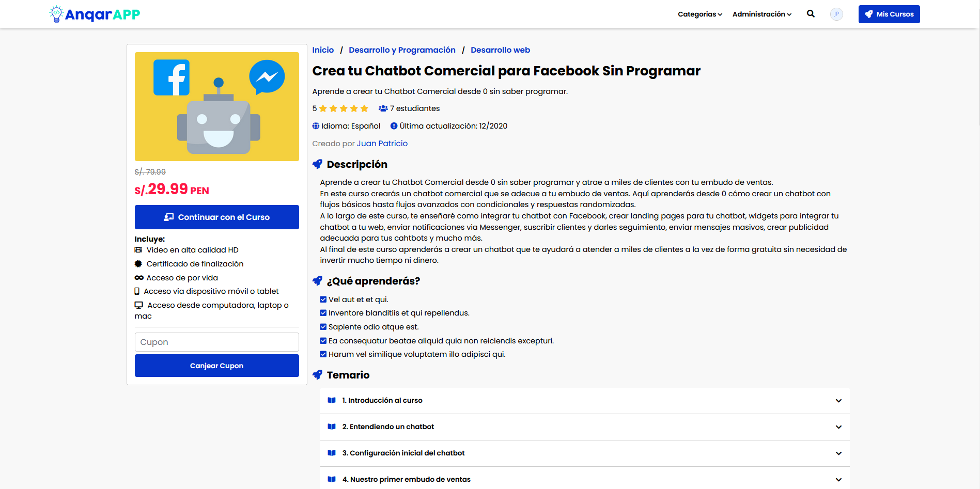Image resolution: width=980 pixels, height=489 pixels.
Task: Click inside the Cupon input field
Action: click(x=216, y=342)
